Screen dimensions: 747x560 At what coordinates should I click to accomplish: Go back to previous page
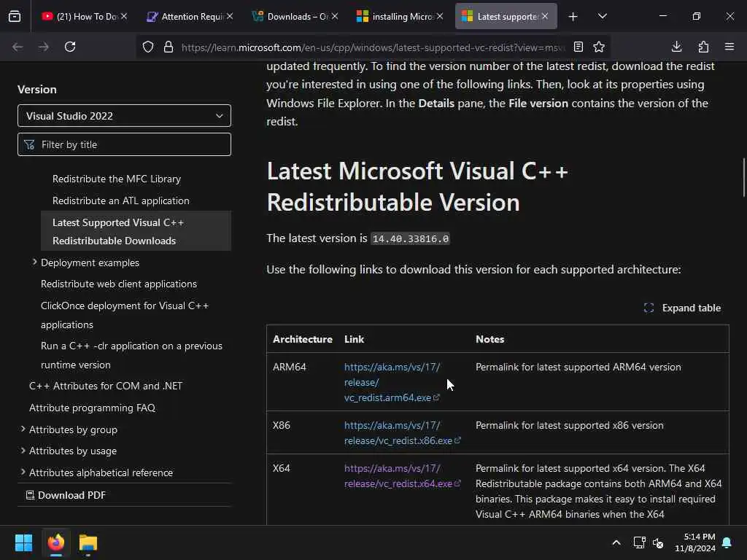tap(18, 47)
